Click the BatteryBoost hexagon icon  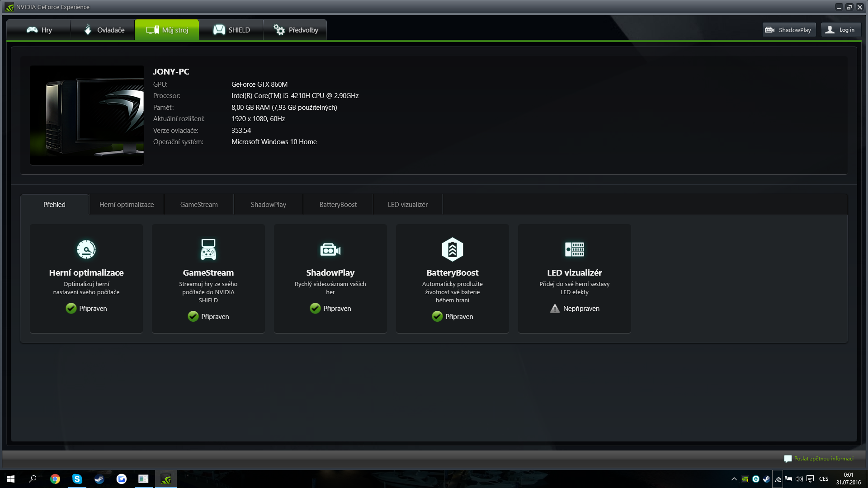[x=452, y=249]
